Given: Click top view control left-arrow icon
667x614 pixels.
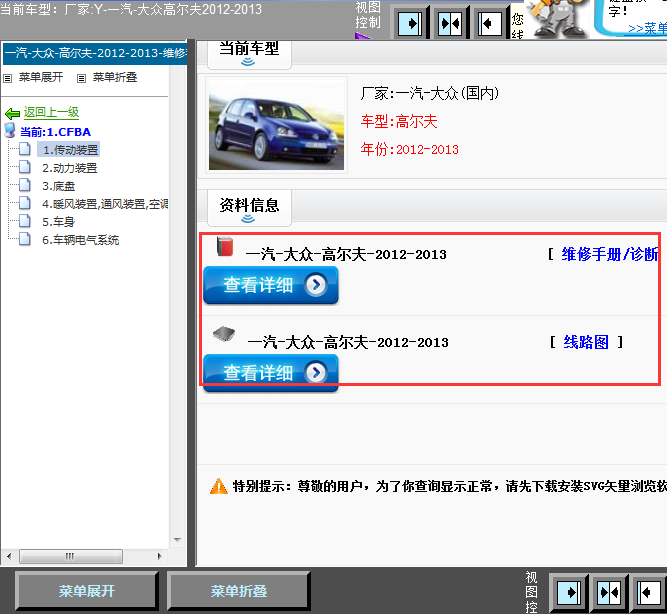Looking at the screenshot, I should 490,23.
